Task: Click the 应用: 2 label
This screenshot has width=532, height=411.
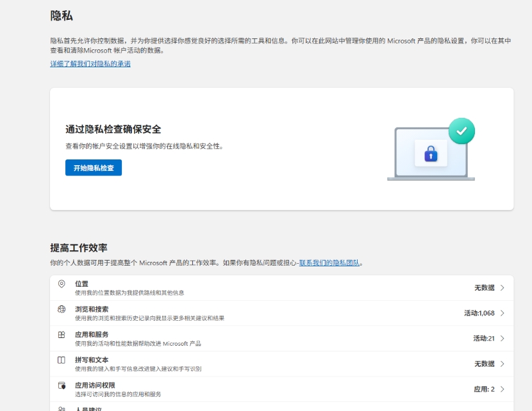Action: pyautogui.click(x=485, y=389)
